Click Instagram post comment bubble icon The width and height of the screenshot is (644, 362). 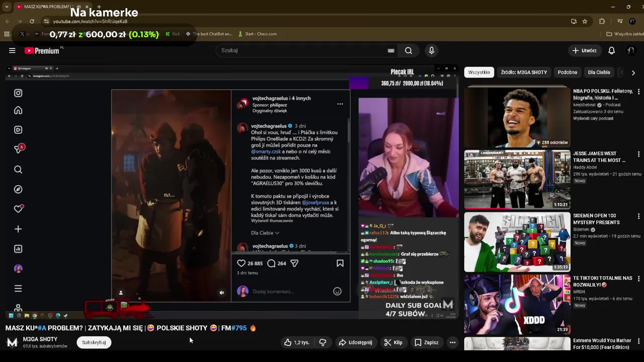271,263
